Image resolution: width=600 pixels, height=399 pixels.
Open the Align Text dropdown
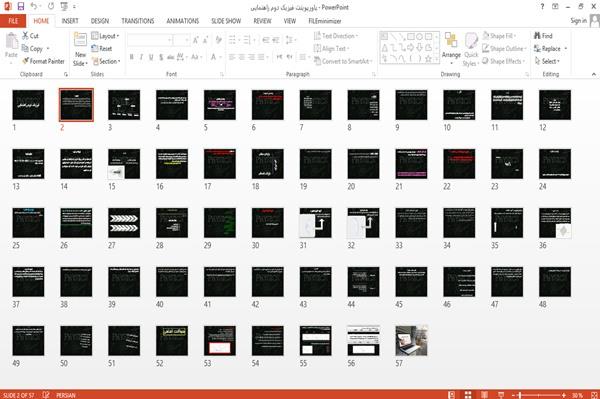click(x=331, y=49)
